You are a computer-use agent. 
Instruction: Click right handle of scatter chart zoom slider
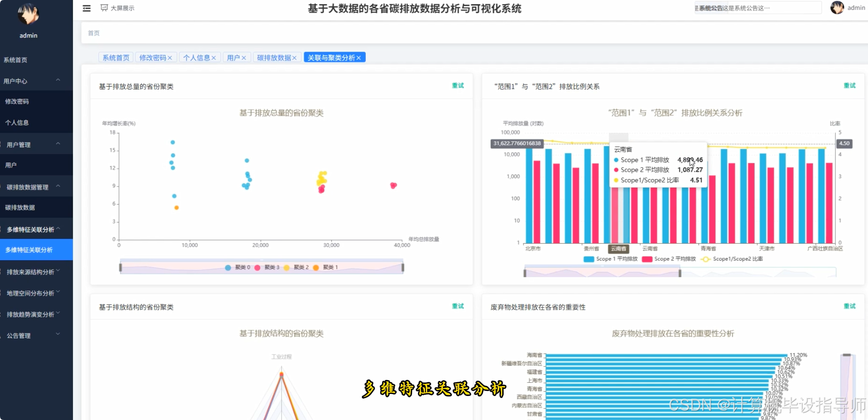coord(403,268)
